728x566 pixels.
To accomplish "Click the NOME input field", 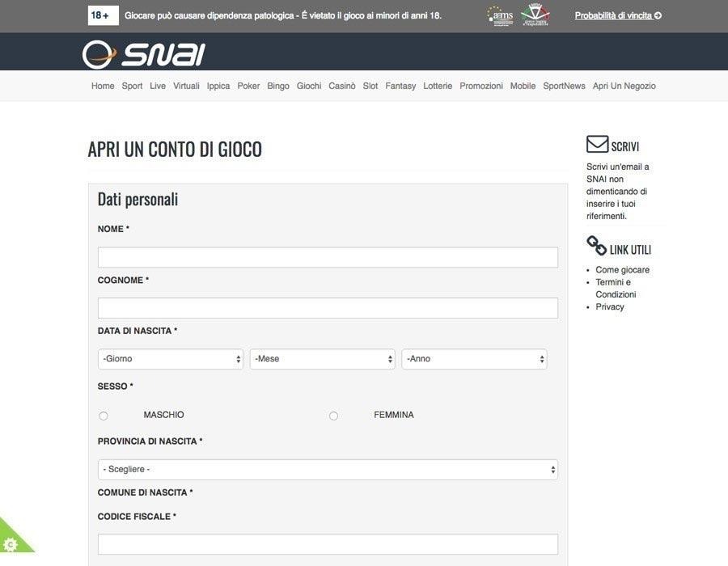I will (x=328, y=256).
